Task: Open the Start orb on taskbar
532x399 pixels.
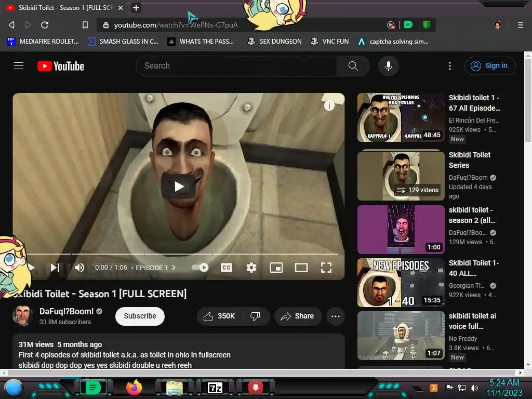Action: point(14,388)
